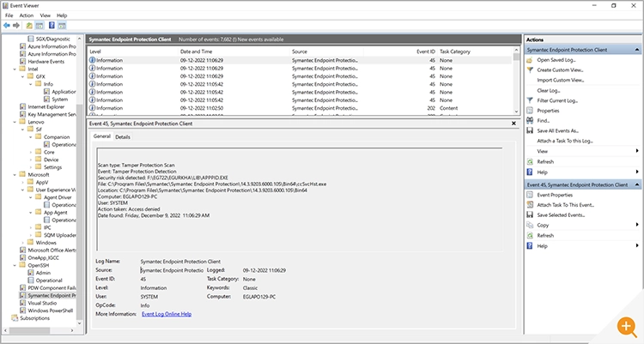Click Clear Log action
This screenshot has height=344, width=644.
point(549,91)
